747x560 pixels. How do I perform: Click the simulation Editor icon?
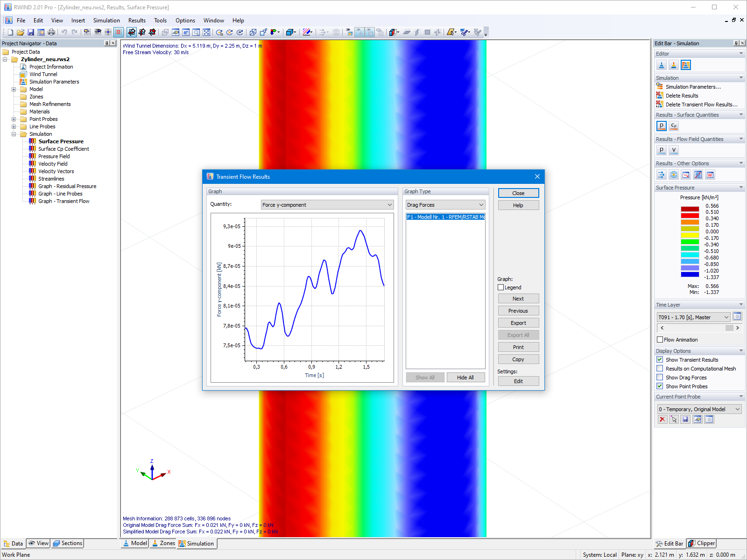(x=686, y=65)
